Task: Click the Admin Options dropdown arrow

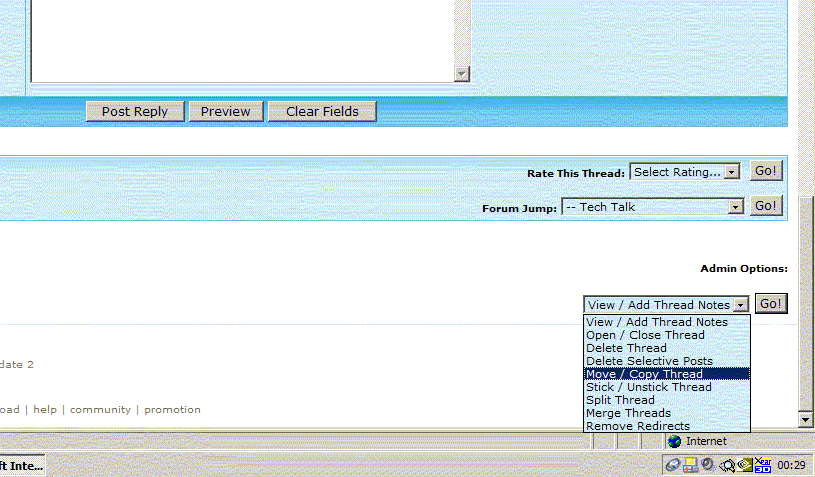Action: tap(740, 305)
